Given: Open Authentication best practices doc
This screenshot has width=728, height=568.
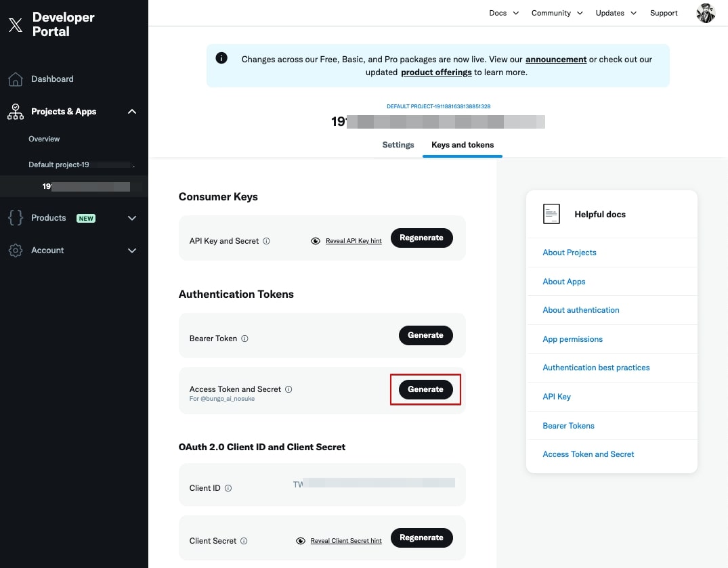Looking at the screenshot, I should 596,368.
